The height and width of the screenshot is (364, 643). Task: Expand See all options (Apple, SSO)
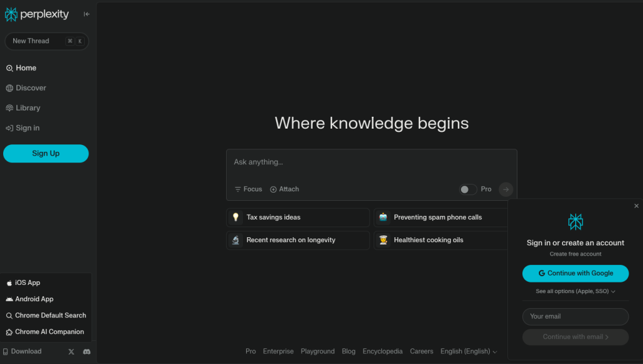(575, 291)
